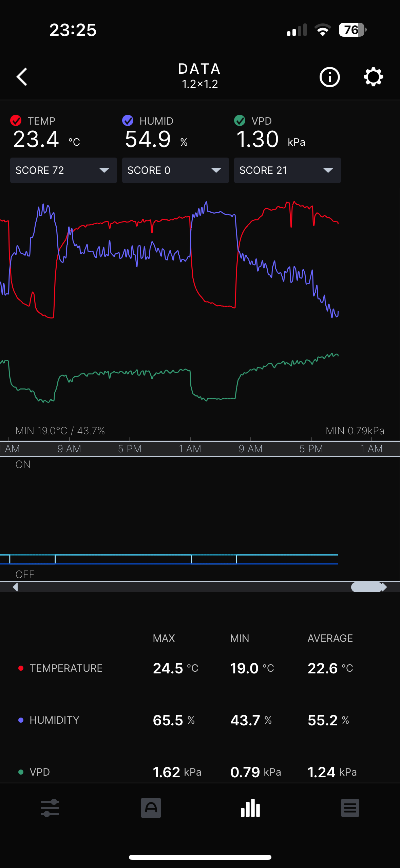
Task: Expand the SCORE 21 dropdown
Action: click(287, 170)
